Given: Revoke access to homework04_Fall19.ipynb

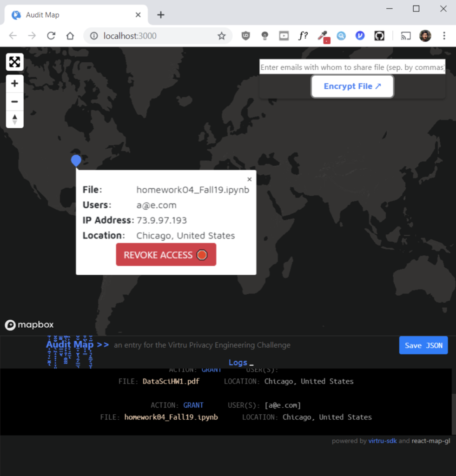Looking at the screenshot, I should tap(166, 255).
